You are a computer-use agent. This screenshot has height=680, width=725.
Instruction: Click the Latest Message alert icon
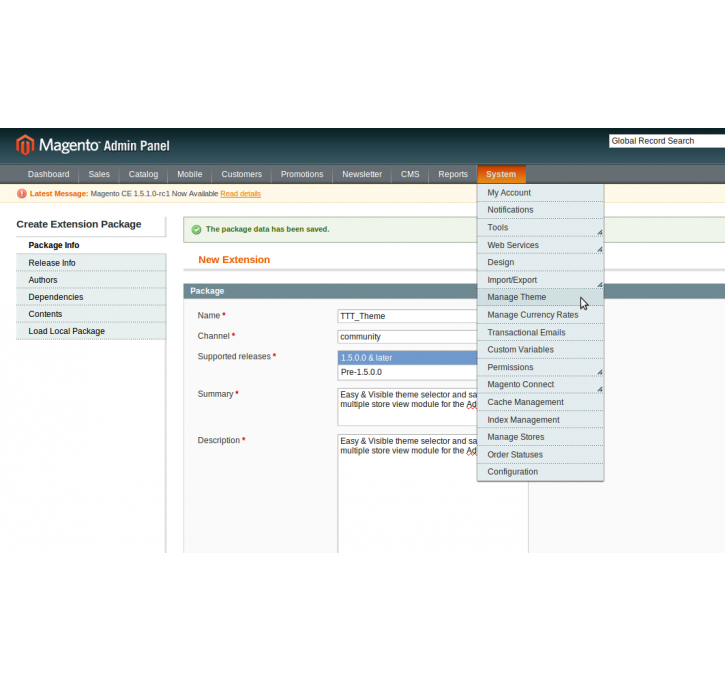click(22, 194)
